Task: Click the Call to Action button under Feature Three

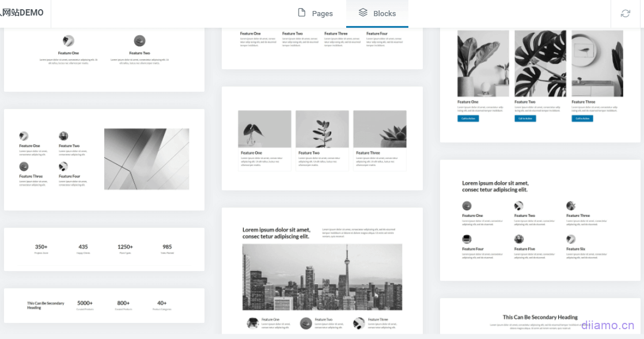Action: pyautogui.click(x=582, y=119)
